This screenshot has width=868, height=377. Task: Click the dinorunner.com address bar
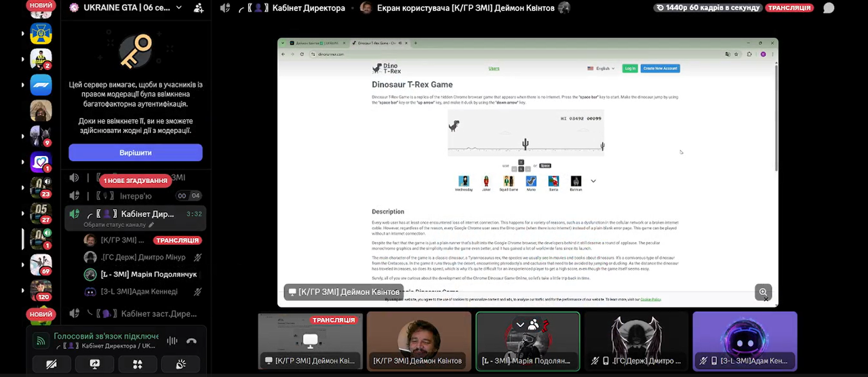tap(515, 54)
